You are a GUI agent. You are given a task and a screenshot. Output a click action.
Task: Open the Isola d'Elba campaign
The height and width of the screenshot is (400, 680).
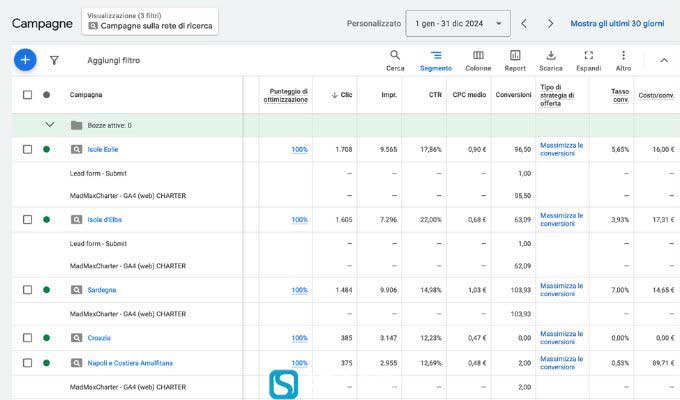coord(105,220)
